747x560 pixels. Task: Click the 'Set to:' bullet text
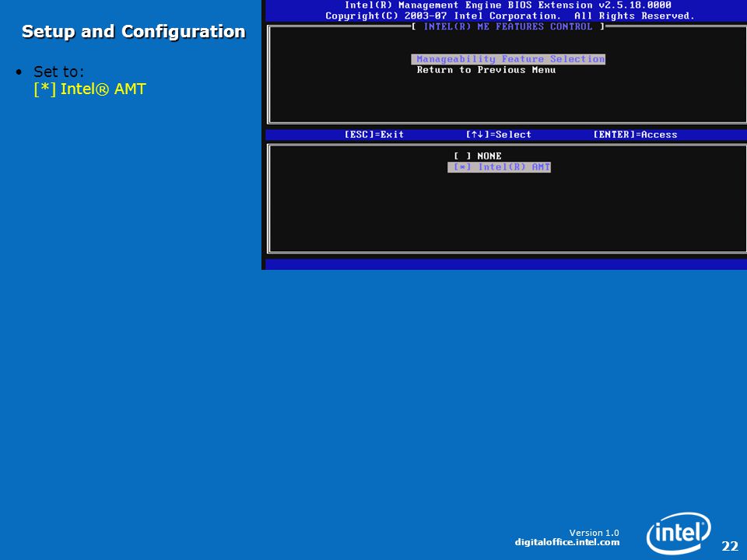(58, 72)
